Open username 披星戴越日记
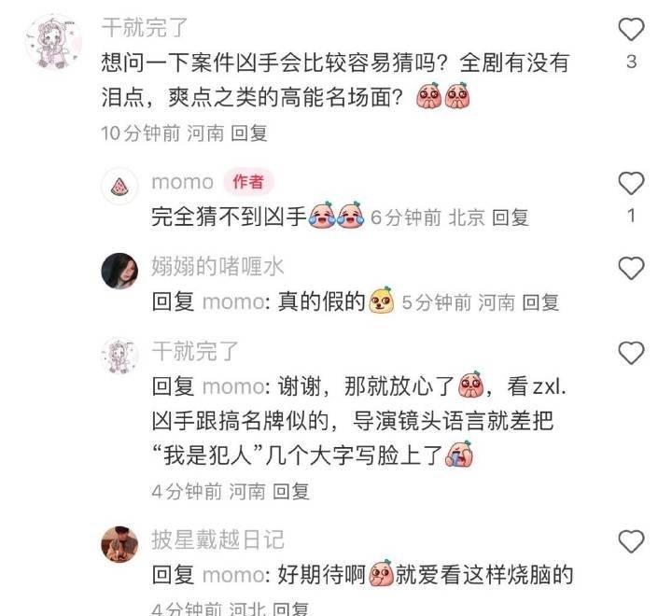The image size is (672, 616). coord(217,539)
